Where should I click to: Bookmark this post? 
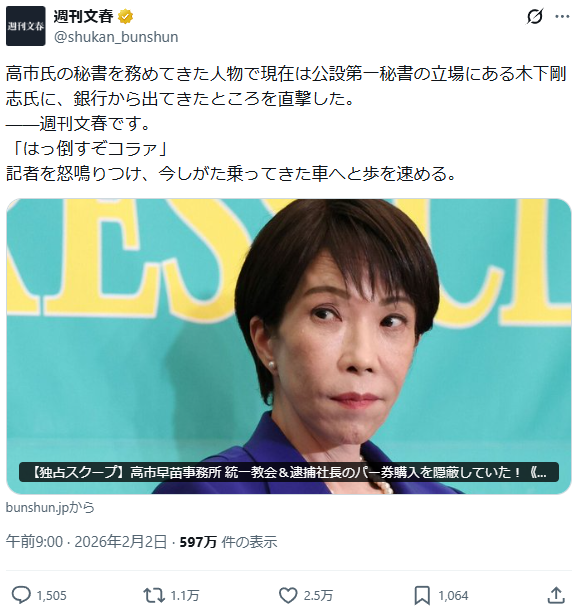point(422,595)
